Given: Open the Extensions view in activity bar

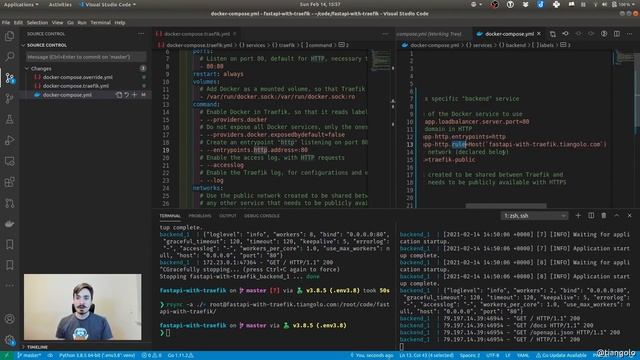Looking at the screenshot, I should (x=9, y=182).
